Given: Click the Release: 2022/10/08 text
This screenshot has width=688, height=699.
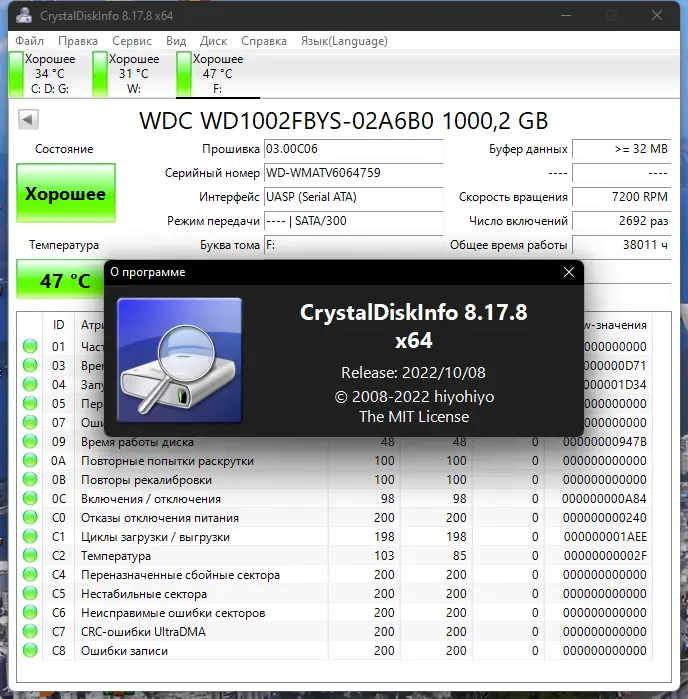Looking at the screenshot, I should tap(413, 373).
